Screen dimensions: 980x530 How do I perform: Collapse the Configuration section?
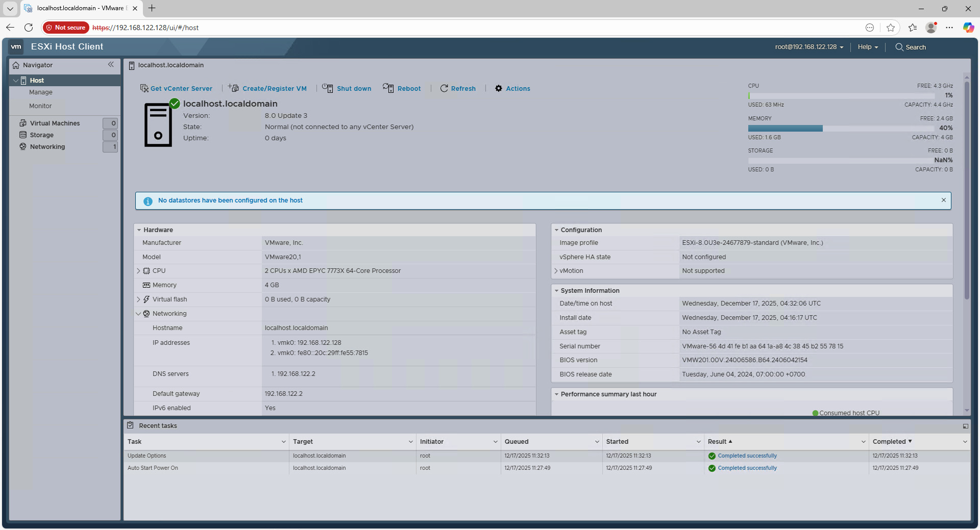coord(556,230)
